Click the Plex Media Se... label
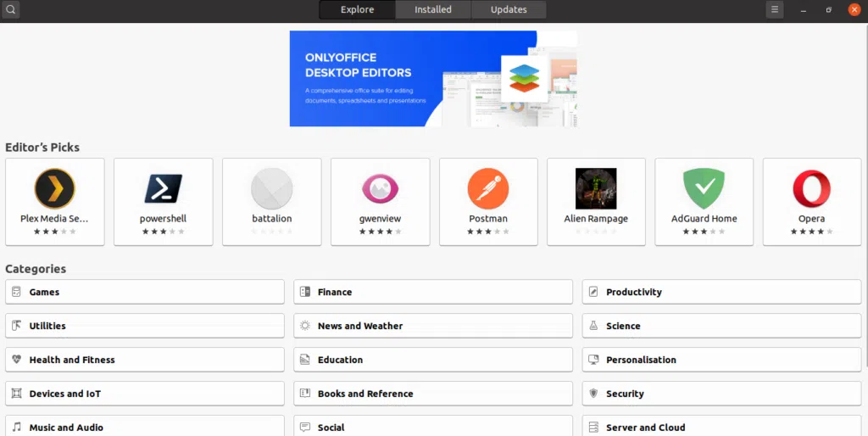The height and width of the screenshot is (436, 868). click(x=54, y=218)
